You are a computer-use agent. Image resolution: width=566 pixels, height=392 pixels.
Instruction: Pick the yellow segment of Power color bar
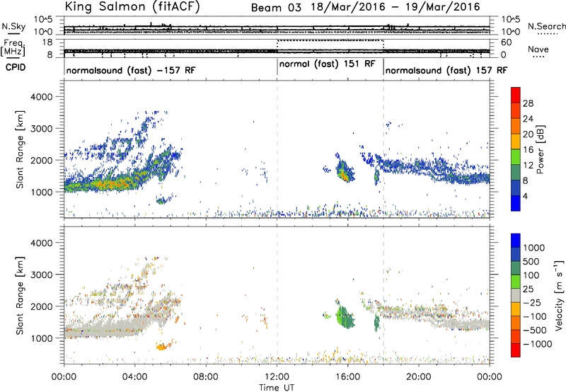coord(516,141)
